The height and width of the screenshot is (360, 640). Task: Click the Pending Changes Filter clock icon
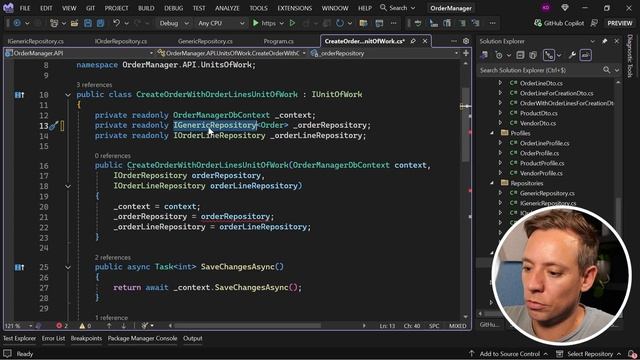coord(498,55)
